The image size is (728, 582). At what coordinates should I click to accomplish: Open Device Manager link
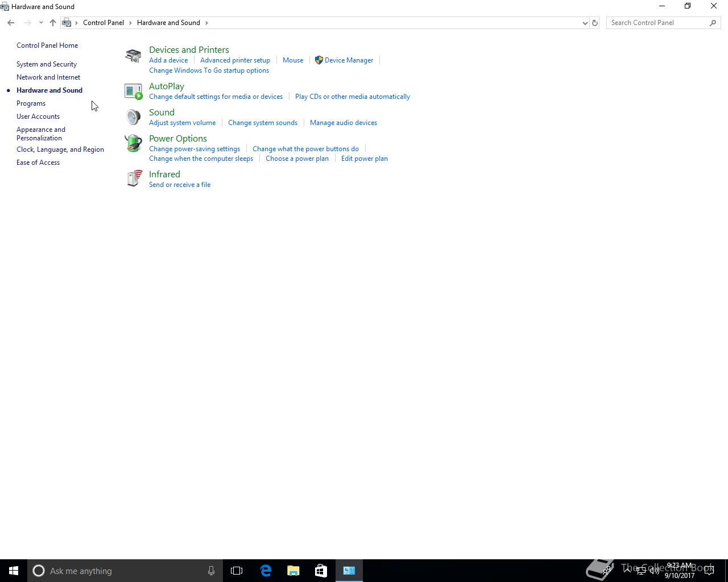coord(349,60)
